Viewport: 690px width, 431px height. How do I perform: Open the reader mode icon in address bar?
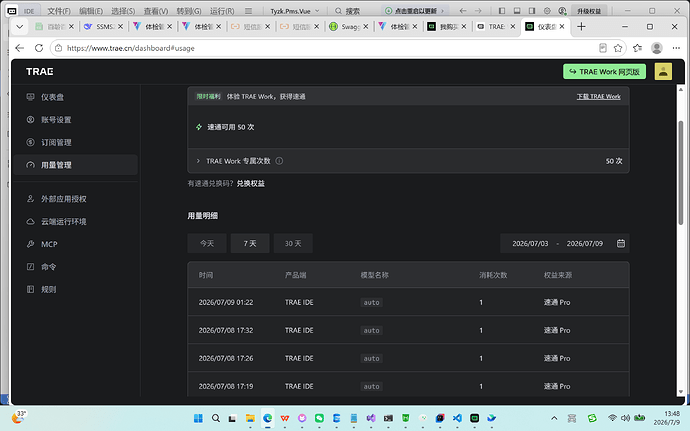(603, 48)
